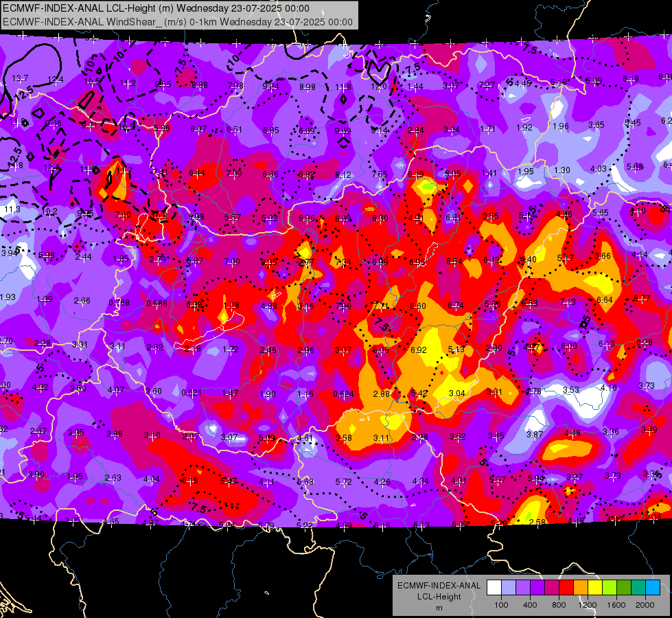
Task: Click the legend tick label '1600'
Action: [x=616, y=605]
